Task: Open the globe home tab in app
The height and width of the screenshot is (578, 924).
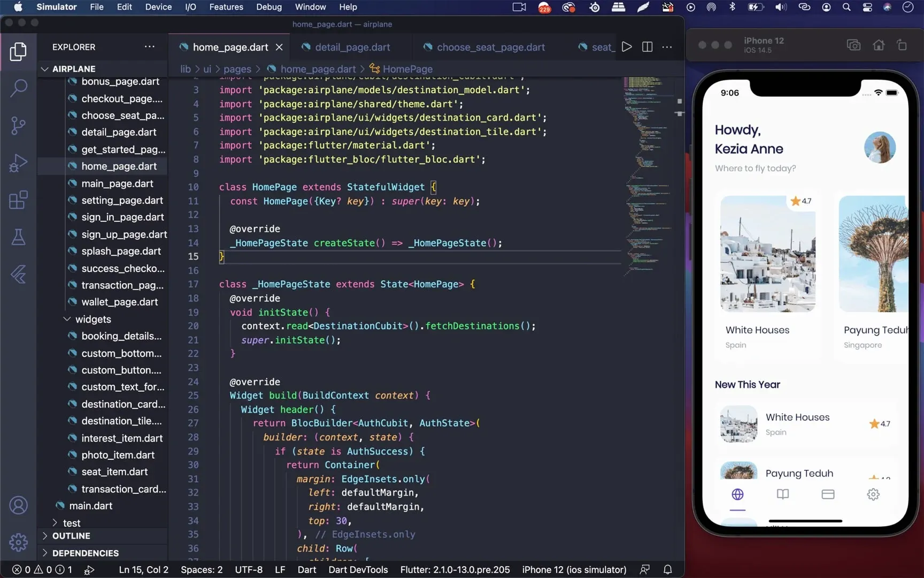Action: (x=737, y=494)
